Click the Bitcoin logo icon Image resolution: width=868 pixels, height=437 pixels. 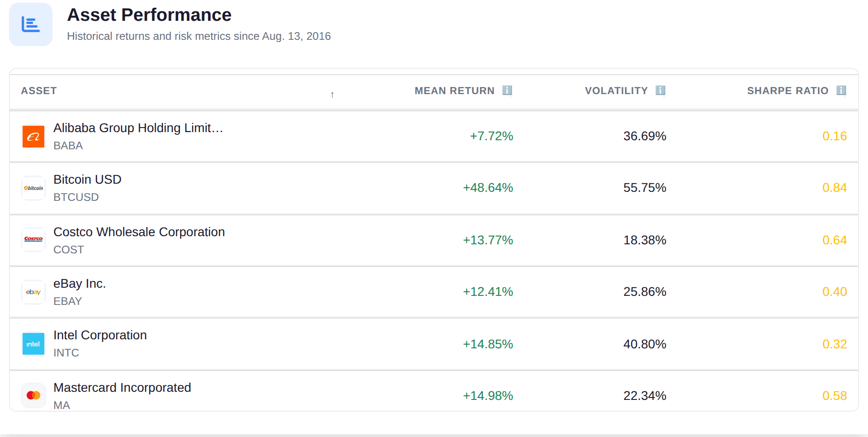pyautogui.click(x=33, y=188)
